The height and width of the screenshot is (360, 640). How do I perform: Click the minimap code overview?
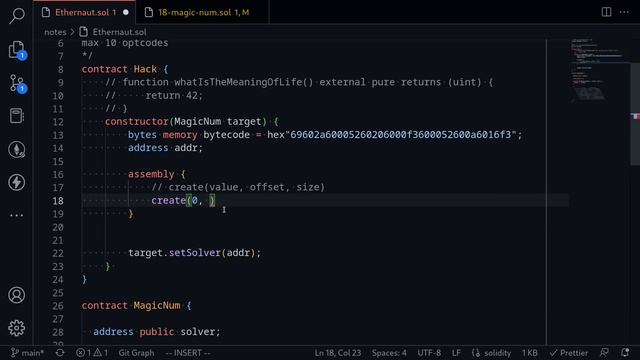coord(598,69)
